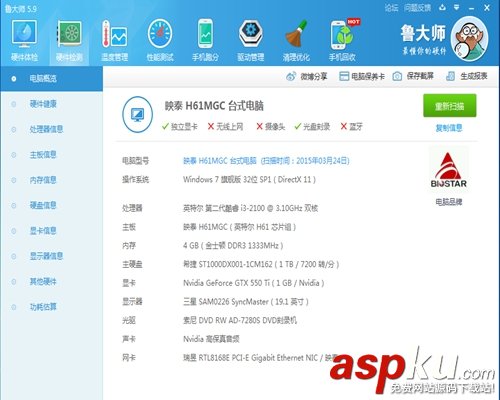Viewport: 500px width, 400px height.
Task: Click 4 GB DDR3 memory text
Action: (x=233, y=246)
